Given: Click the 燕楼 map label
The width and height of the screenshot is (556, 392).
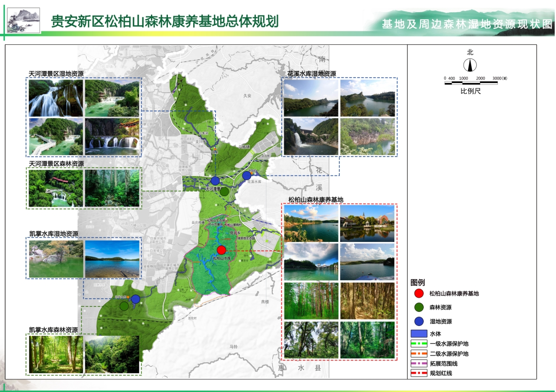Looking at the screenshot, I should (265, 302).
